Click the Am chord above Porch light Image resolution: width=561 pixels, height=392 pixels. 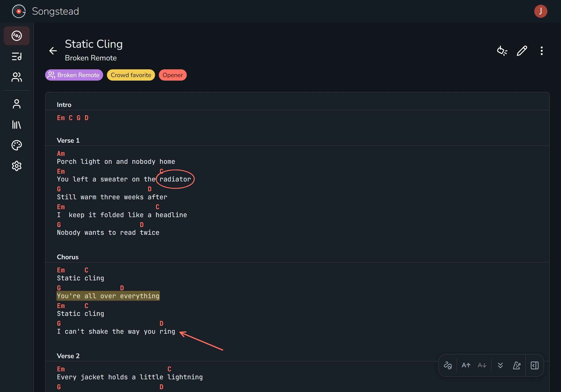[61, 153]
